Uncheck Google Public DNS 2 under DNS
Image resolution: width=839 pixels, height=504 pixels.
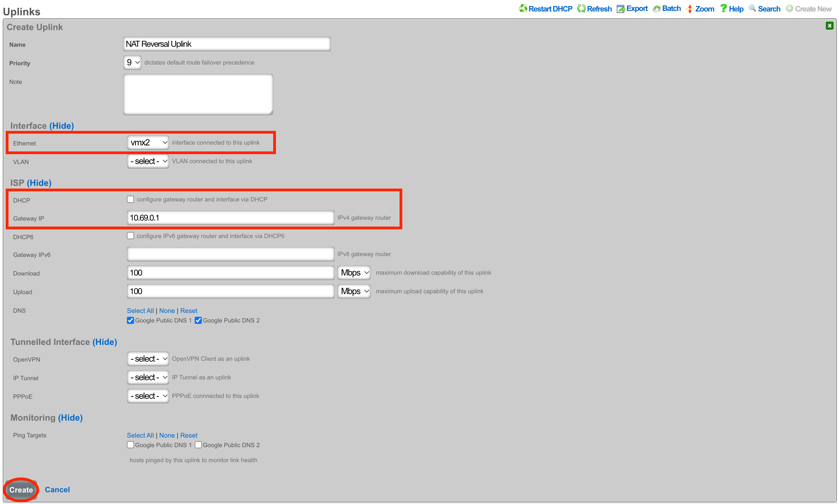(199, 320)
